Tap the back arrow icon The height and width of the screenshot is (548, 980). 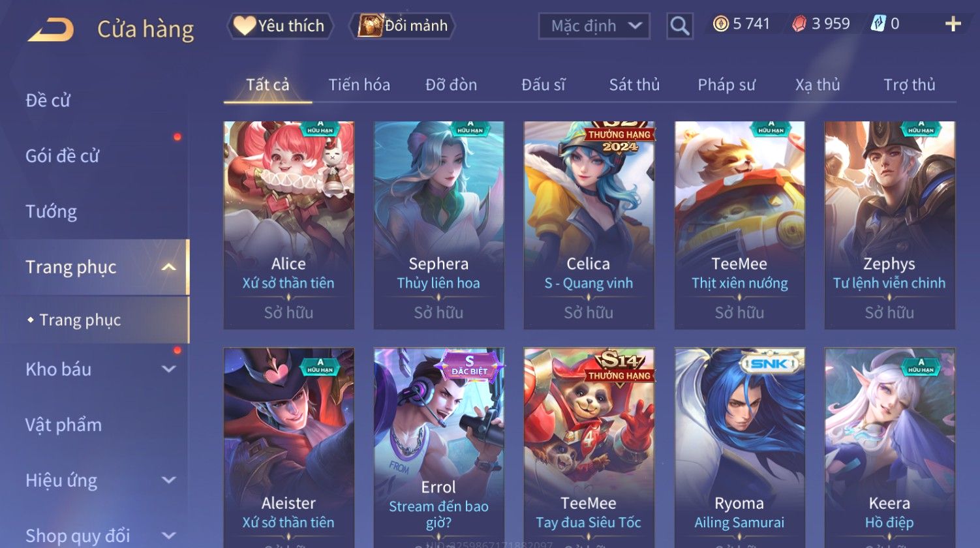pos(51,29)
